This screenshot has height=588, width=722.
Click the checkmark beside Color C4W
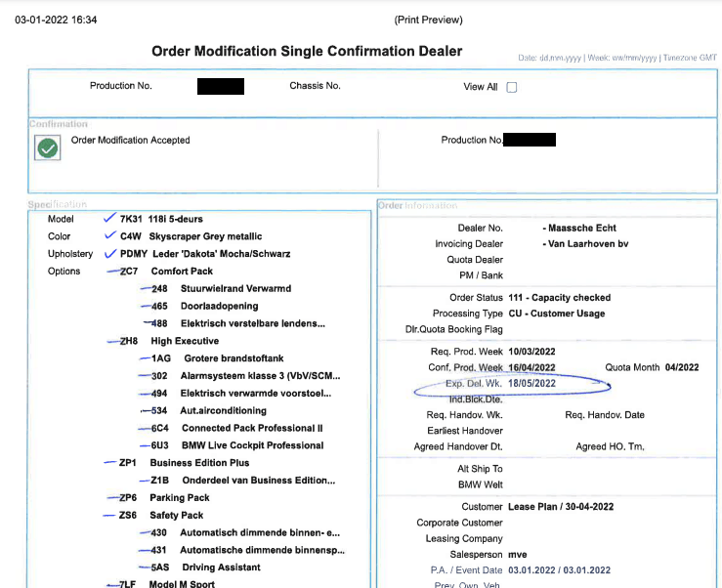tap(110, 235)
